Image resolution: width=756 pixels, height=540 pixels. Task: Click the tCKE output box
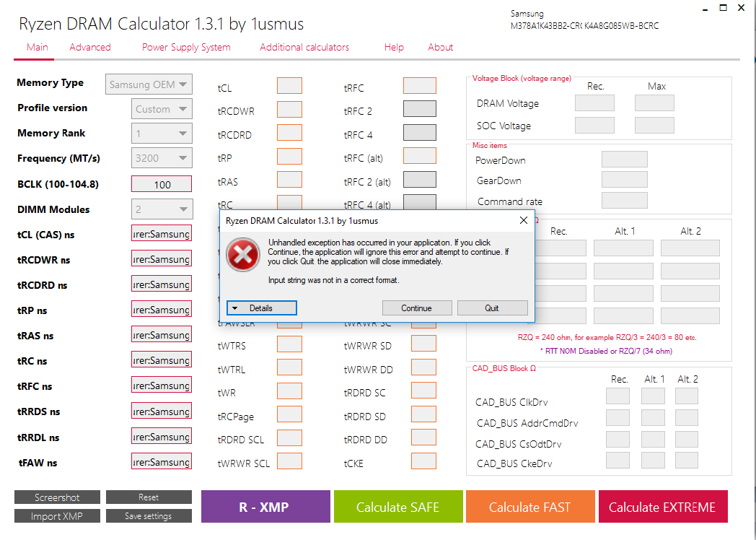pos(423,461)
